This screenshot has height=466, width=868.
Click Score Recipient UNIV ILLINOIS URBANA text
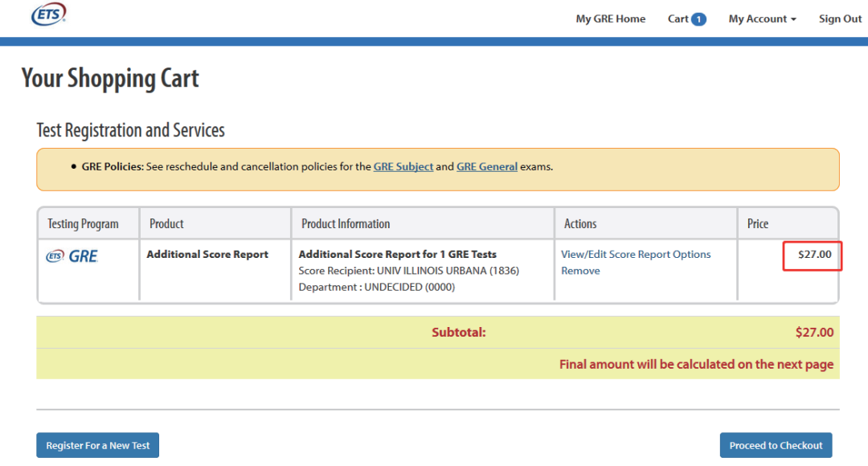pyautogui.click(x=408, y=271)
